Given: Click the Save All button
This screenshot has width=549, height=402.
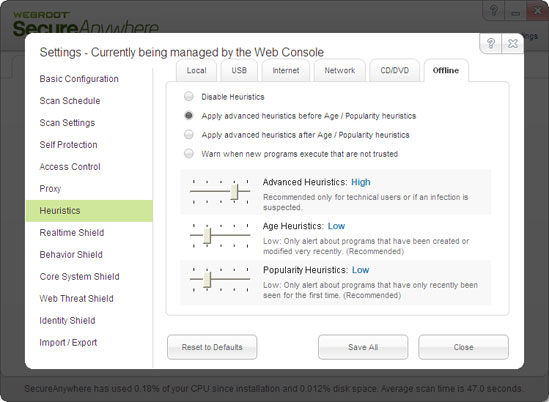Looking at the screenshot, I should [x=363, y=347].
